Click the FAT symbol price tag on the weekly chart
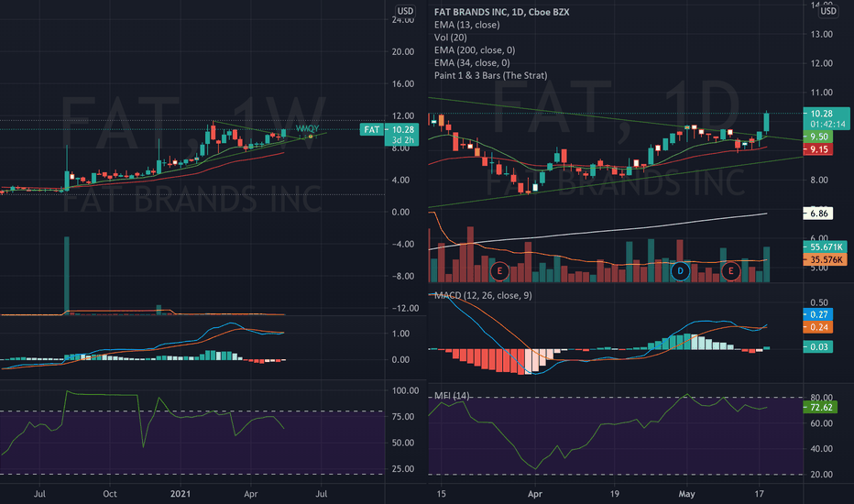 [372, 130]
